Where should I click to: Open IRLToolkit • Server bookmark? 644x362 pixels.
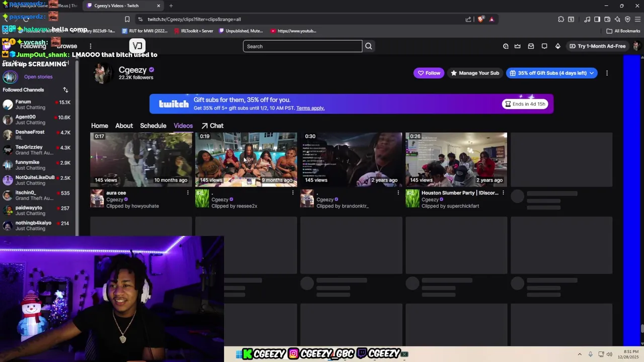coord(193,31)
